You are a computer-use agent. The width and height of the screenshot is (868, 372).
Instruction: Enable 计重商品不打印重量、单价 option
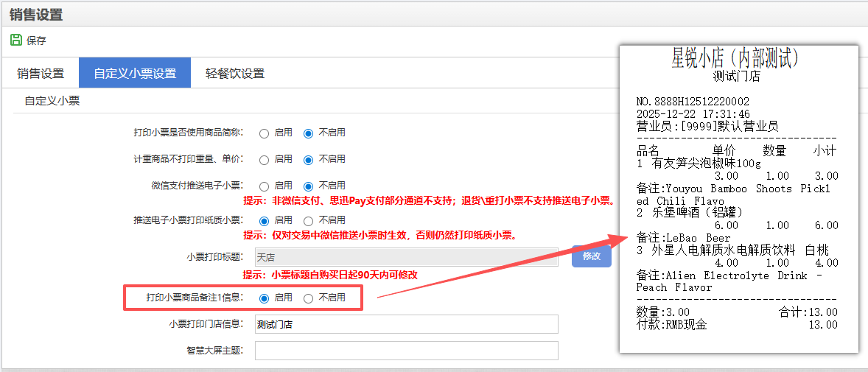point(264,159)
